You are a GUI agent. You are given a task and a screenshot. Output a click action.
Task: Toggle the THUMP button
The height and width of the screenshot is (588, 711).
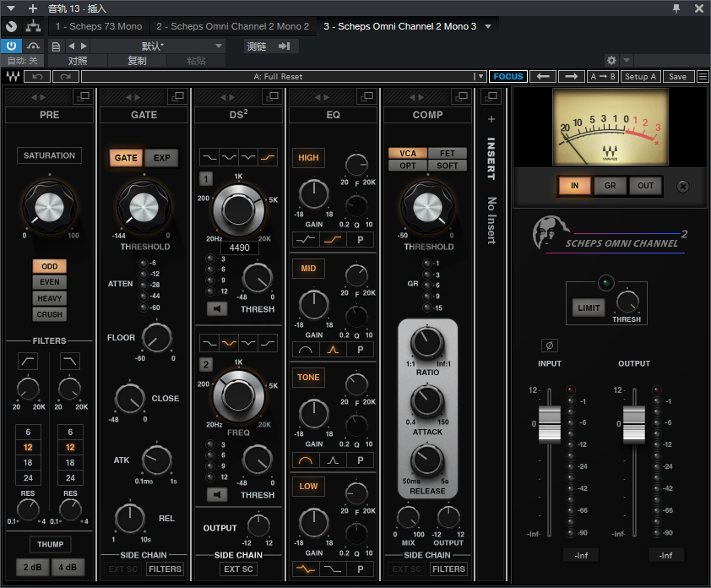click(51, 544)
